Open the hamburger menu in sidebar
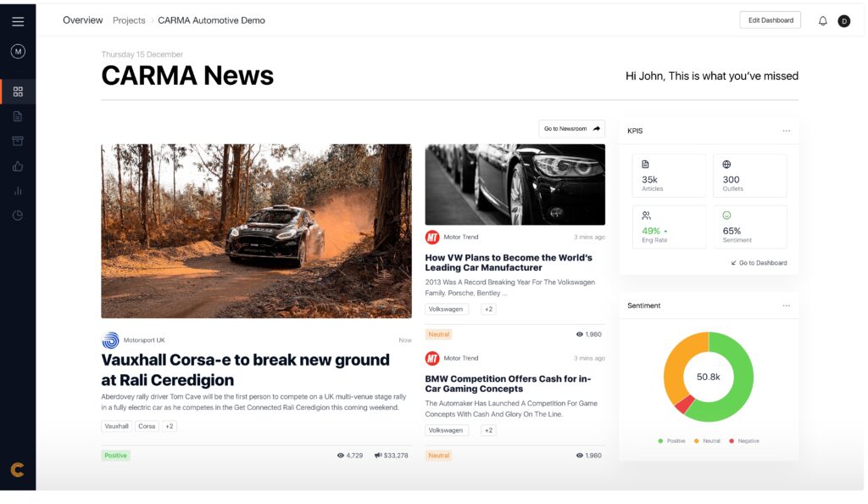Viewport: 868px width, 504px height. pos(18,21)
